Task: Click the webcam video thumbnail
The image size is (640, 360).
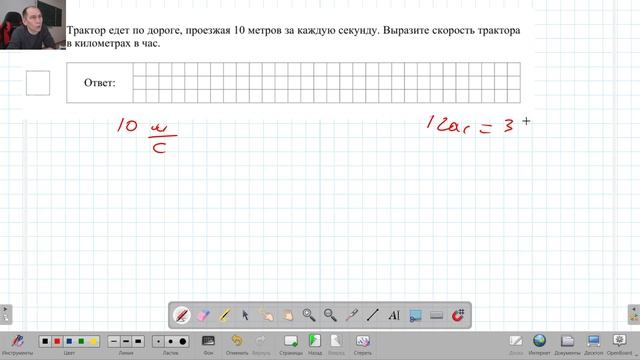Action: tap(33, 24)
